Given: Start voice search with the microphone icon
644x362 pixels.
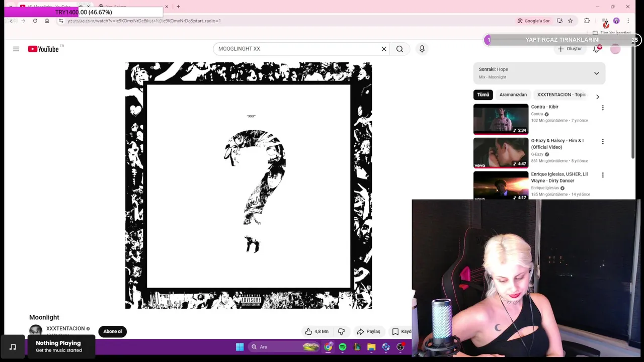Looking at the screenshot, I should 422,49.
